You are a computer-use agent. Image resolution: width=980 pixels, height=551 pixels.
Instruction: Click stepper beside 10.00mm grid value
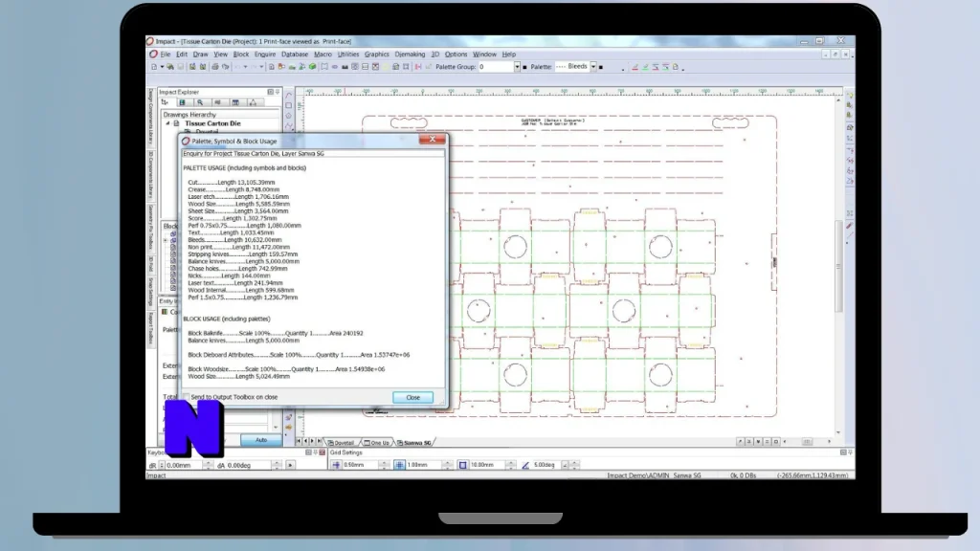point(511,465)
